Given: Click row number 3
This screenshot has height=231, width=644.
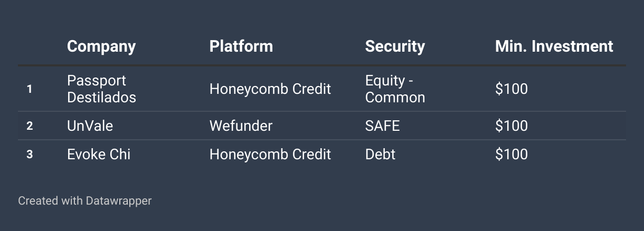Looking at the screenshot, I should coord(30,155).
